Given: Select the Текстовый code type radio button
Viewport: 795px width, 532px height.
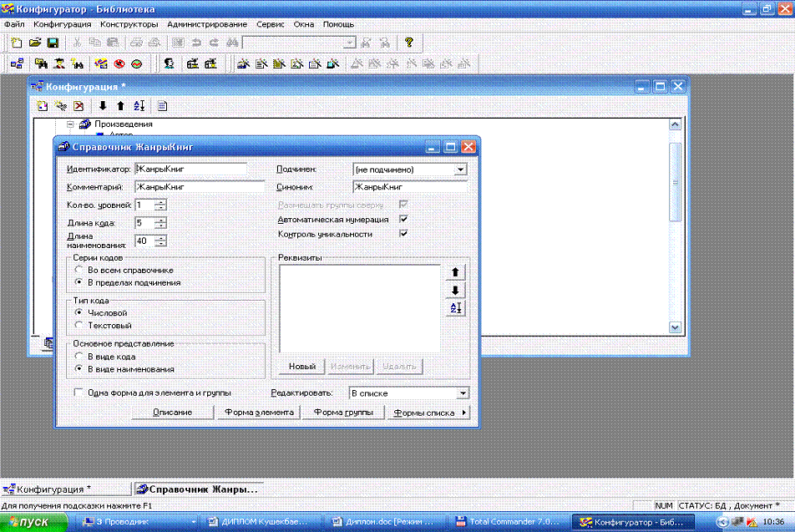Looking at the screenshot, I should coord(79,325).
